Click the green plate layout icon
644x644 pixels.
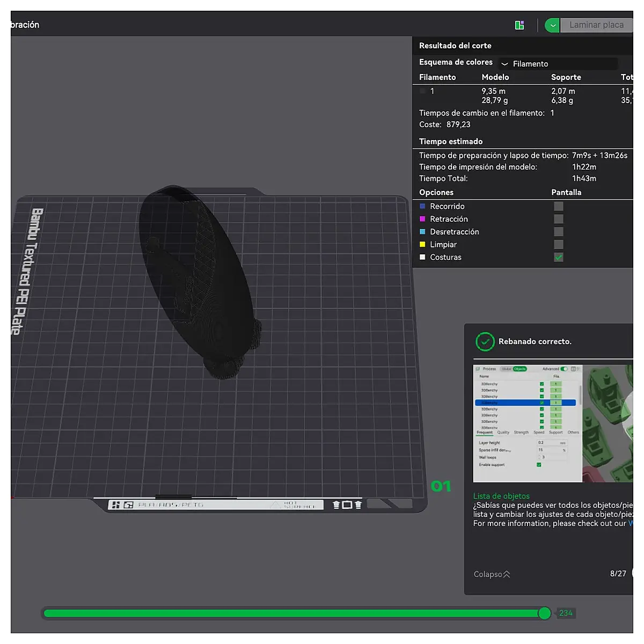[519, 25]
